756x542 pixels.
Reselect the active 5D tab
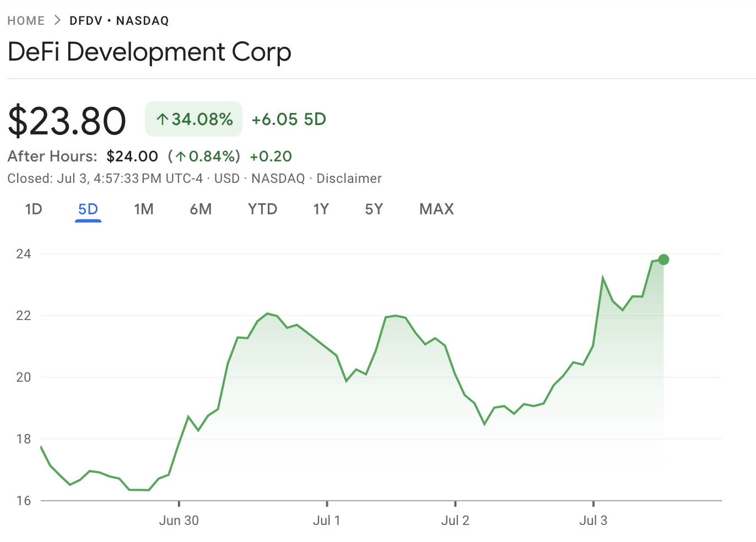coord(88,209)
